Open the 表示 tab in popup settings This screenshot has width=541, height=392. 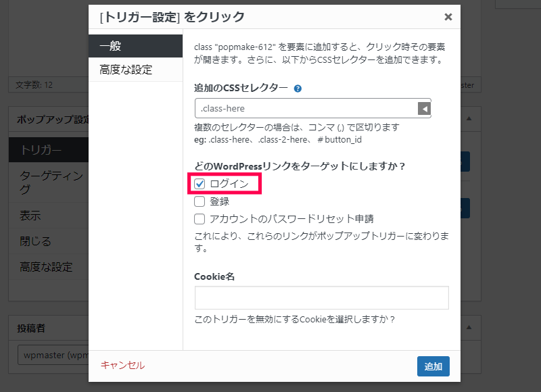(x=49, y=216)
